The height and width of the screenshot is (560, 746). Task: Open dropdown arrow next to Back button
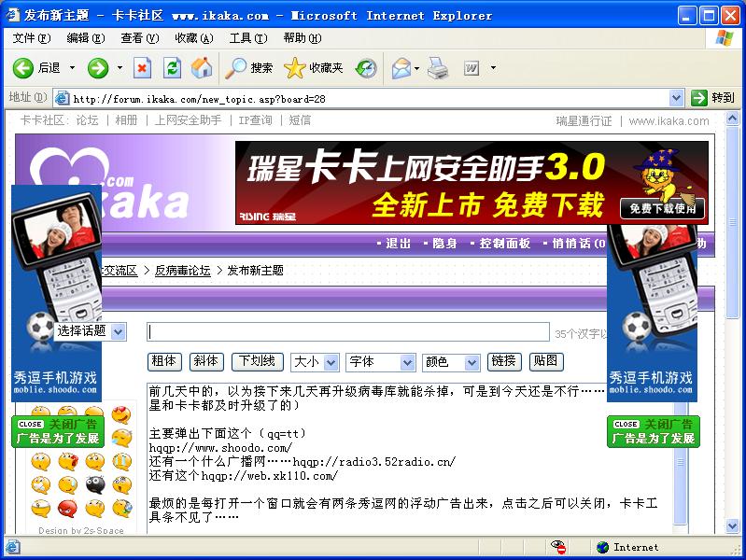pos(72,68)
